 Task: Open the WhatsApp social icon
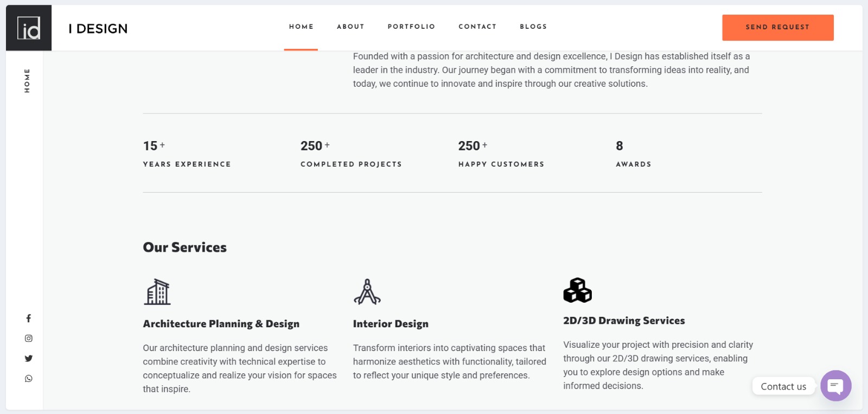click(29, 379)
